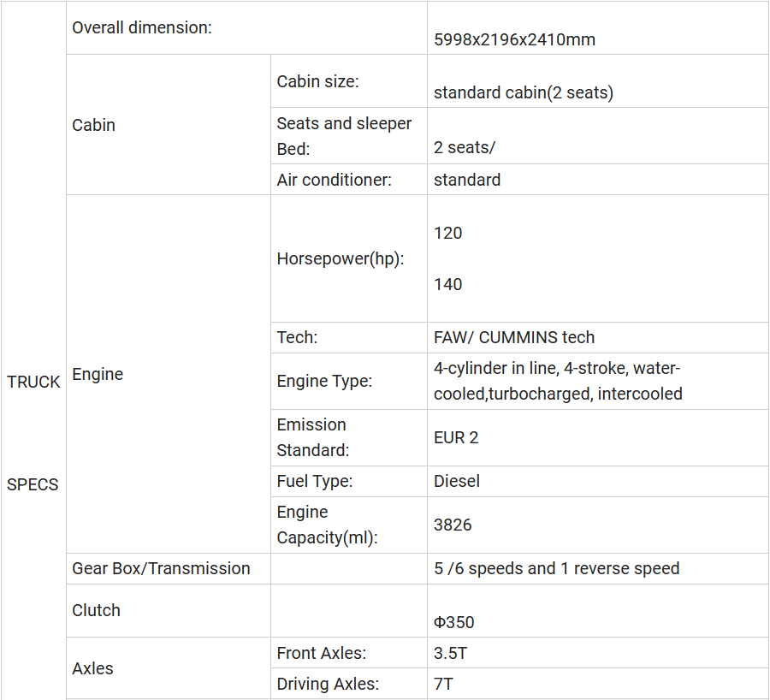Select the "FAW/ CUMMINS tech" text
This screenshot has width=770, height=700.
pyautogui.click(x=514, y=337)
